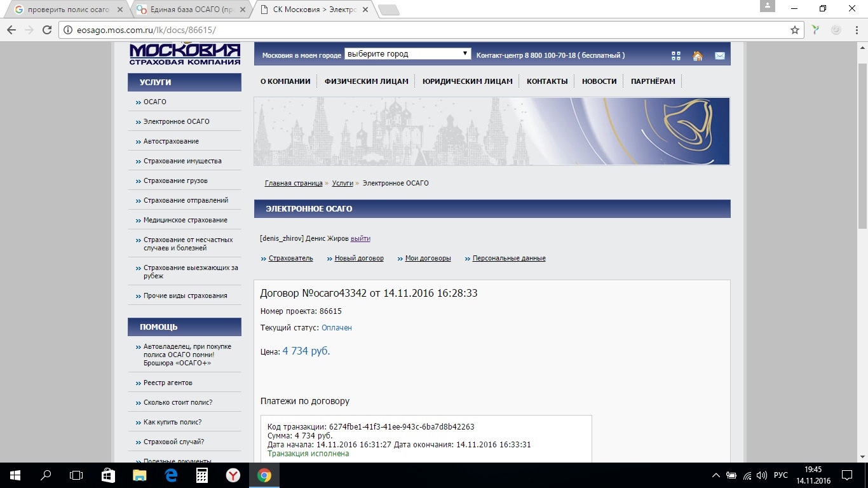Open 'Партнёрам' menu item
Image resolution: width=868 pixels, height=488 pixels.
pos(653,81)
